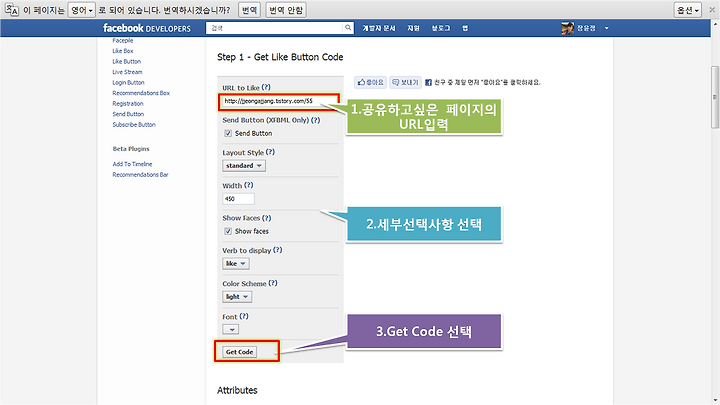
Task: Open the translation options dropdown
Action: [687, 10]
